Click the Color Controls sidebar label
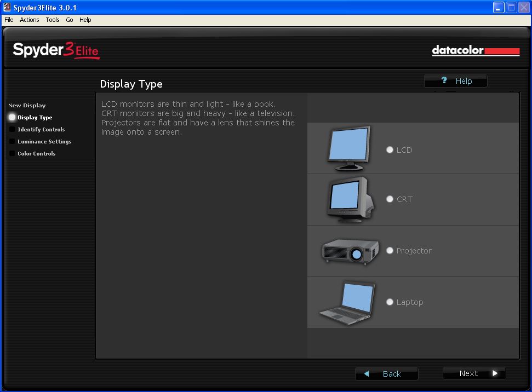Screen dimensions: 532x392 (37, 153)
